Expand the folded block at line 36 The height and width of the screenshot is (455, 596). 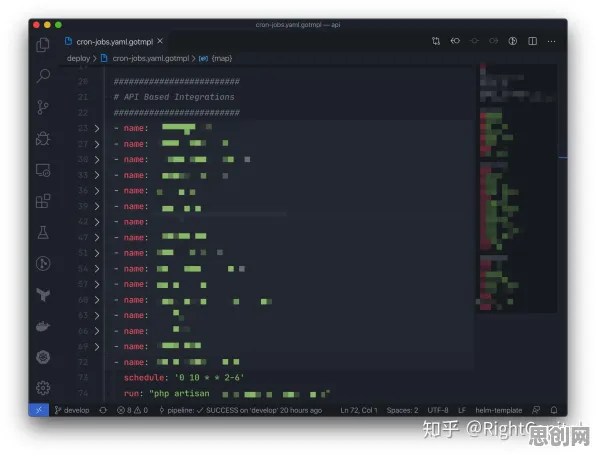97,191
